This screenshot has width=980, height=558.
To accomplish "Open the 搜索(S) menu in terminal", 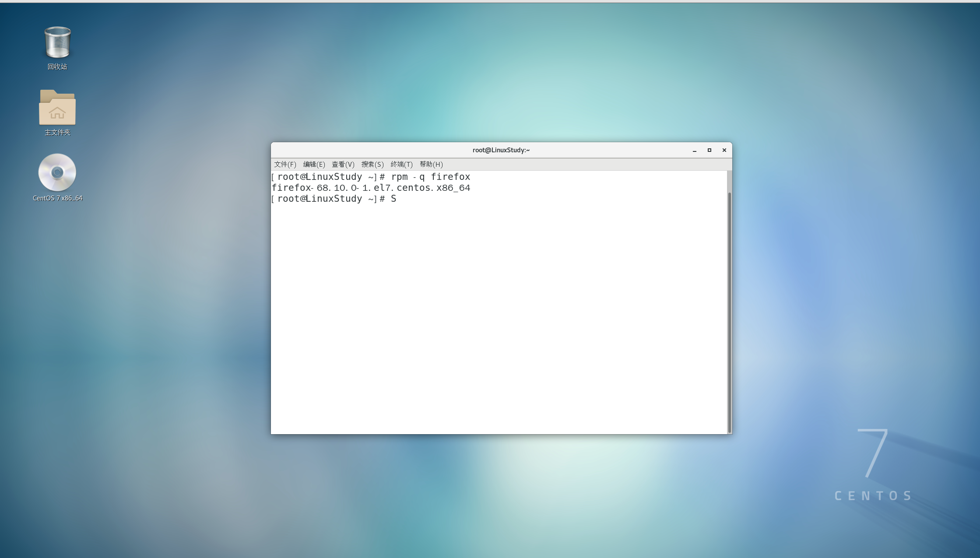I will tap(372, 165).
